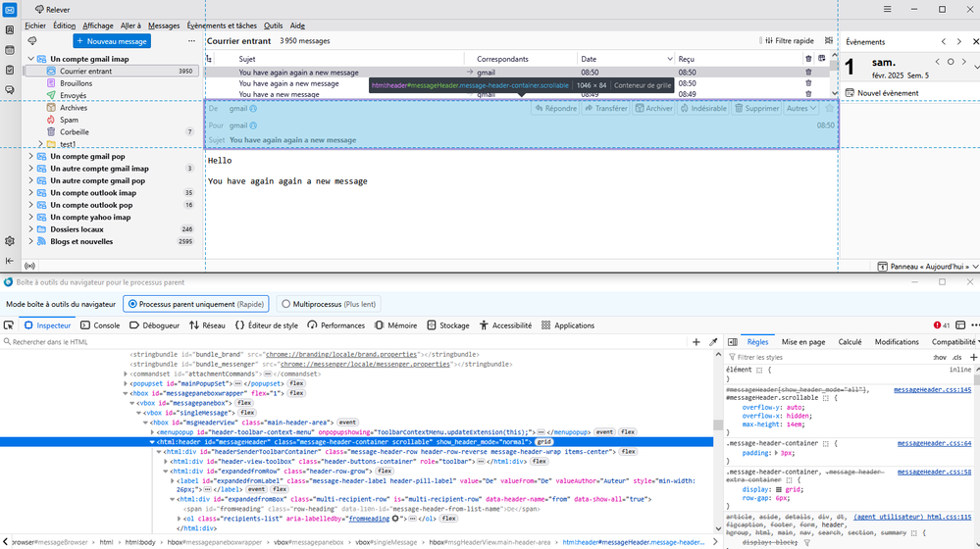Viewport: 980px width, 549px height.
Task: Open the Fichier menu
Action: coord(35,25)
